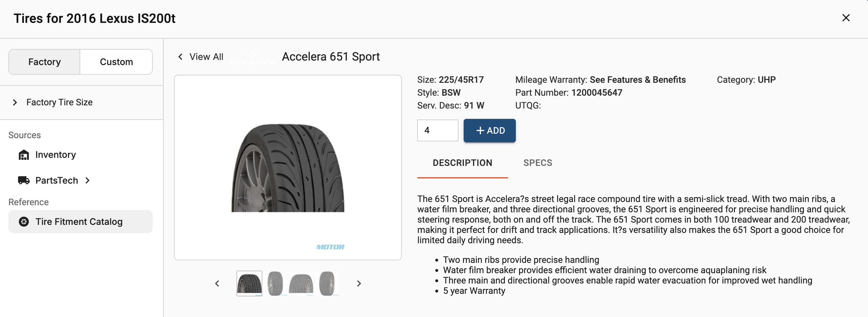The image size is (868, 317).
Task: Click the plus icon on the ADD button
Action: pyautogui.click(x=480, y=131)
